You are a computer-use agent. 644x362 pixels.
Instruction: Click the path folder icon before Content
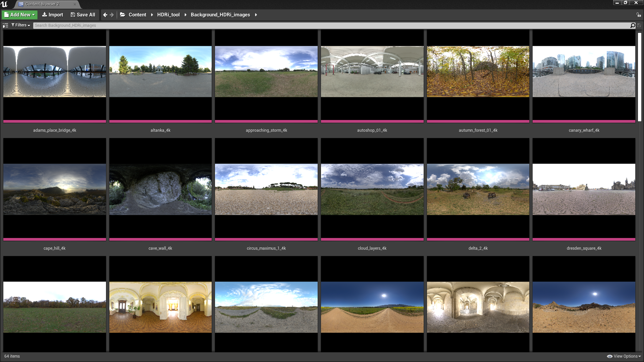(123, 15)
